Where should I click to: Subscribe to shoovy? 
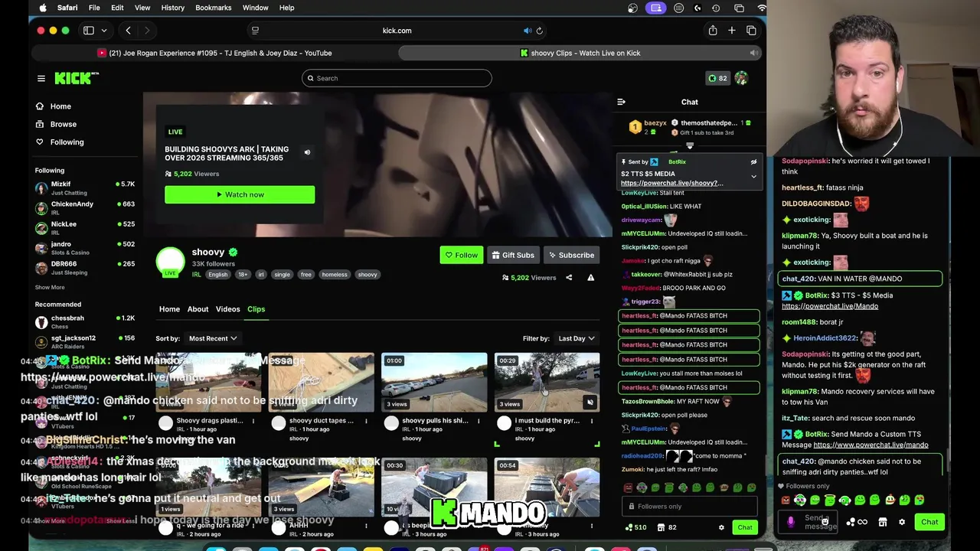pyautogui.click(x=570, y=255)
